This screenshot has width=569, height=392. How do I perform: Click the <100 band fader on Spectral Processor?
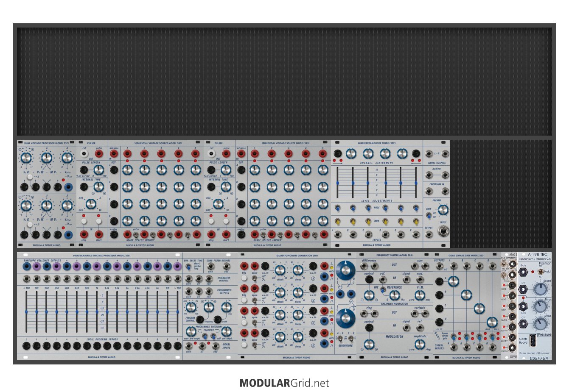pyautogui.click(x=26, y=311)
